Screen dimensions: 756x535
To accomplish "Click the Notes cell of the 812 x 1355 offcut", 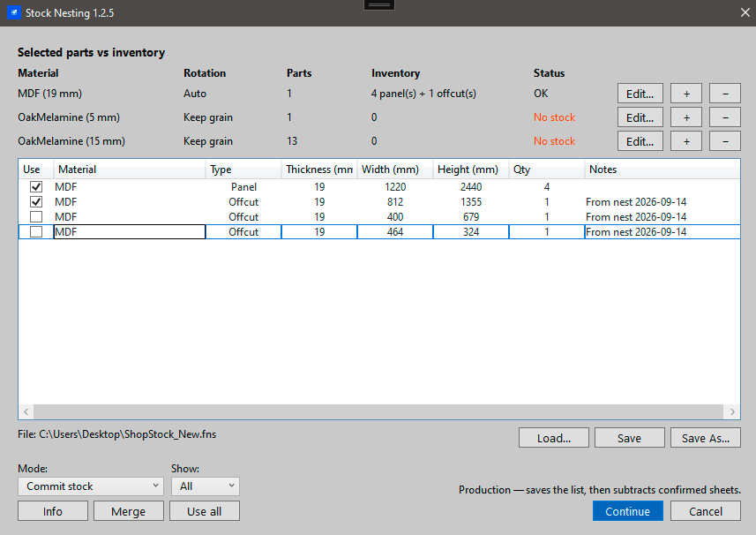I will (662, 201).
